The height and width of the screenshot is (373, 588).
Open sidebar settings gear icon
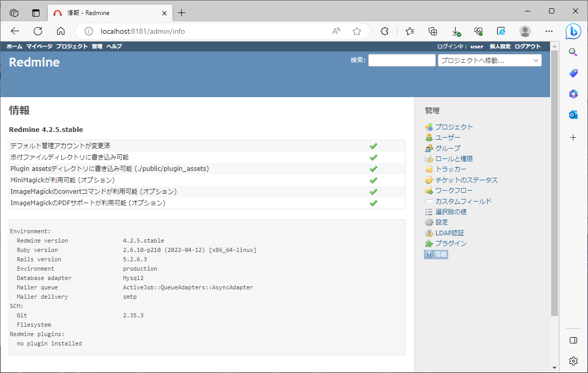pyautogui.click(x=573, y=361)
